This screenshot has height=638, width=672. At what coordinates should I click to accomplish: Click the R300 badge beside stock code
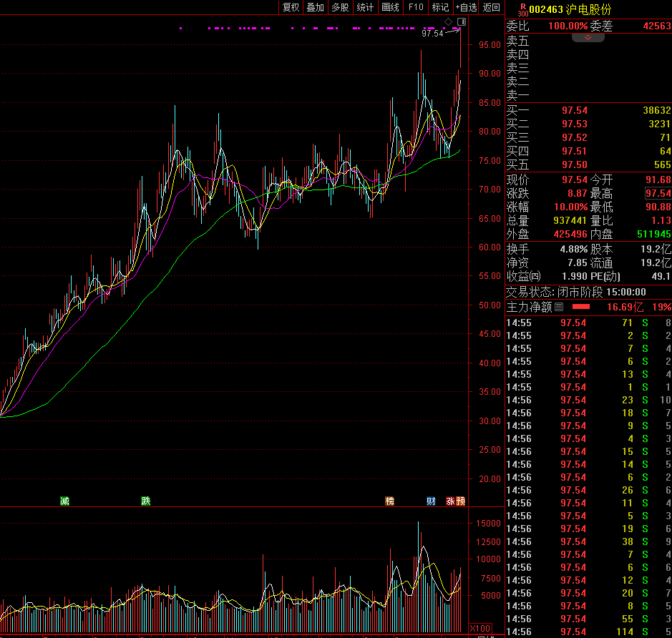[x=522, y=9]
